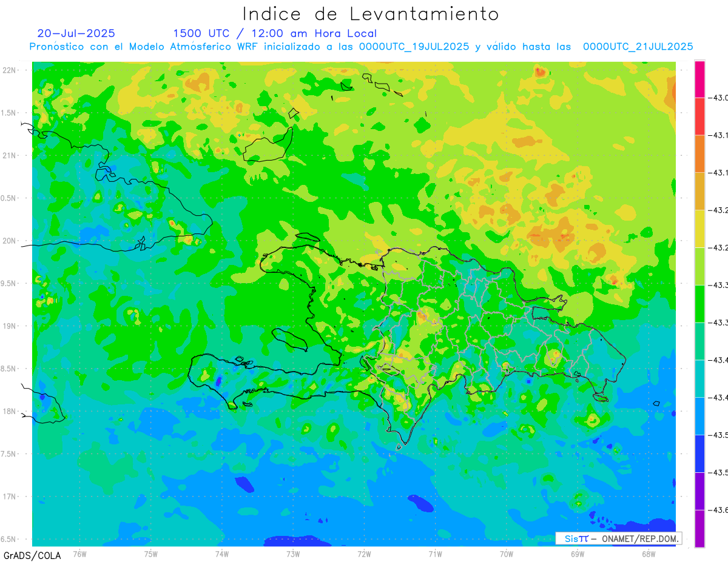Click the turquoise cyan segment in the color bar
The width and height of the screenshot is (728, 562).
(699, 378)
